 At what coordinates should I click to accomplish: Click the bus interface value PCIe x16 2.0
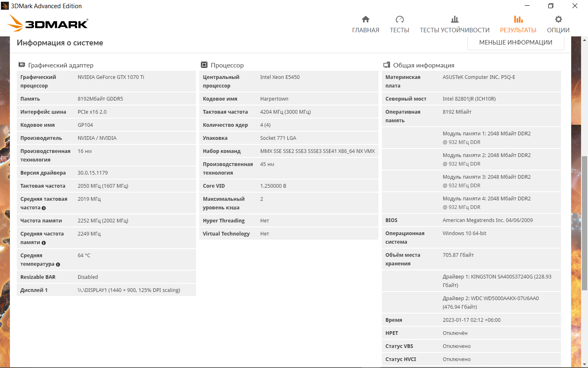92,112
